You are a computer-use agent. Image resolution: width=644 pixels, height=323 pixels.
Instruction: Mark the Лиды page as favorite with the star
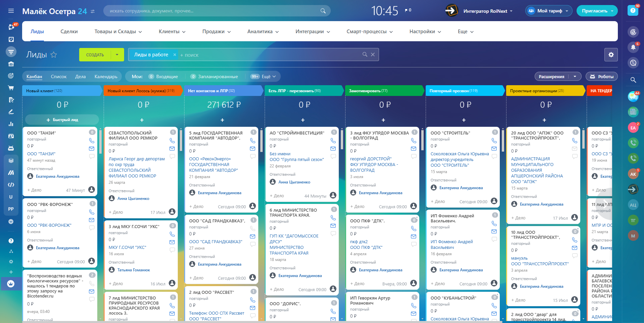click(x=54, y=55)
